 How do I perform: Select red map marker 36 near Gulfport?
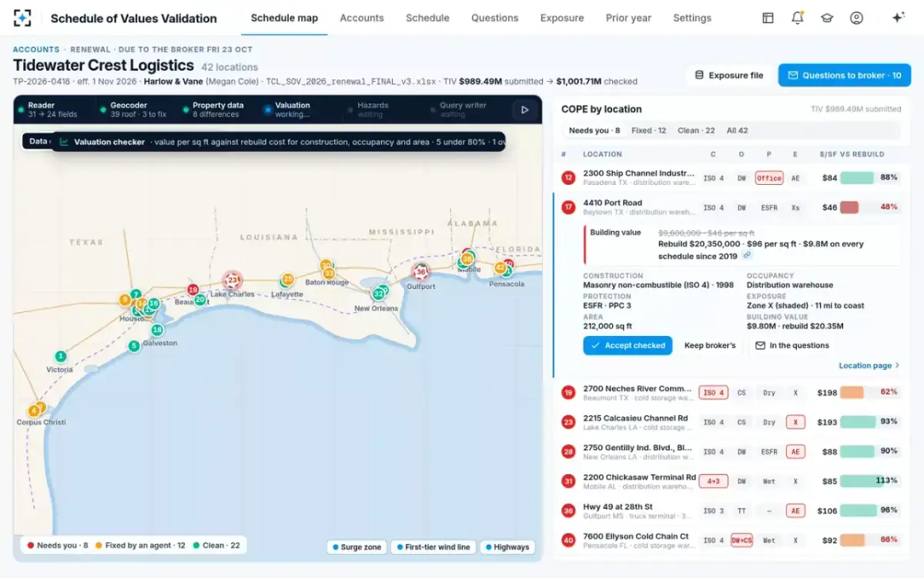420,271
